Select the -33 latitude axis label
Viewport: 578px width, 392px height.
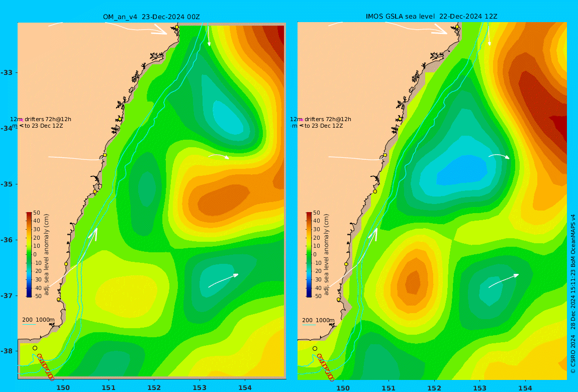tap(8, 72)
